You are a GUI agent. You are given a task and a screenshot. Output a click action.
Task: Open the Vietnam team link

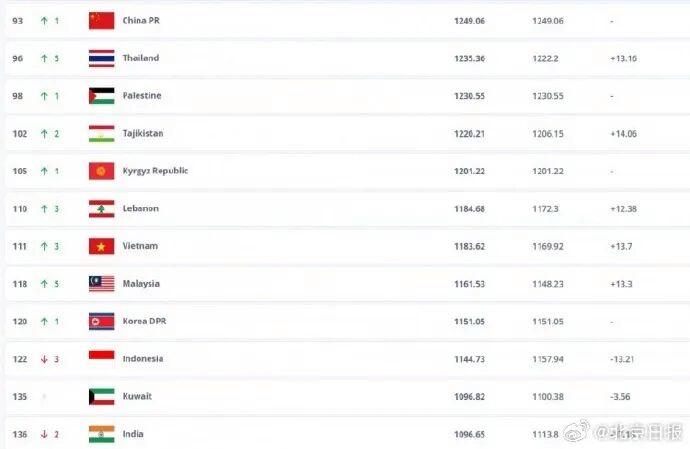(140, 246)
